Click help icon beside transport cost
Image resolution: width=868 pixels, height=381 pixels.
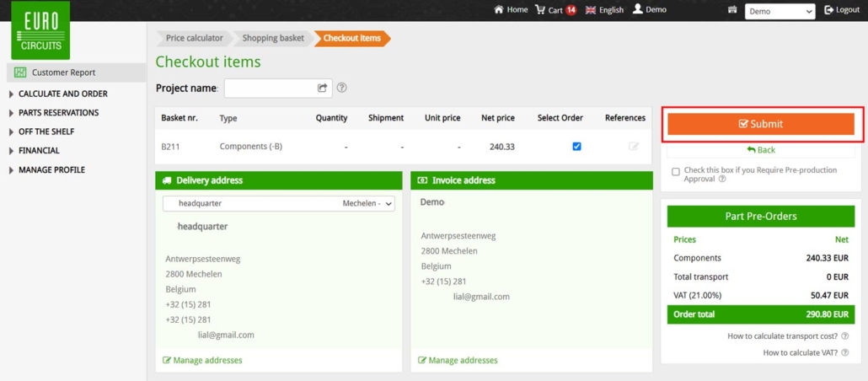pos(844,336)
